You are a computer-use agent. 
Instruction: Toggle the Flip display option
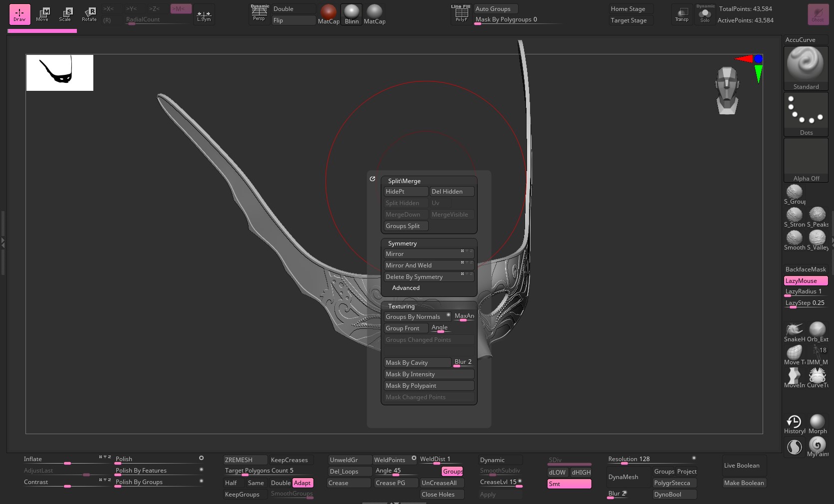click(294, 20)
